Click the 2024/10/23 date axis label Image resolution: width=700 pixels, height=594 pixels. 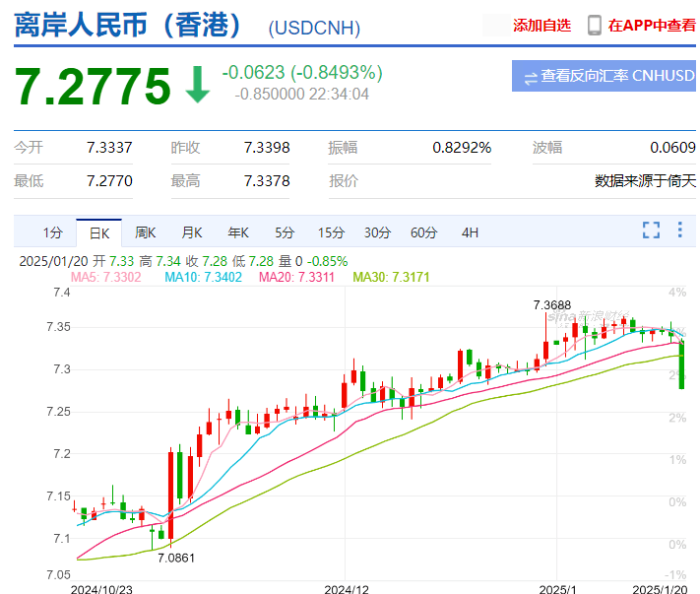(x=101, y=589)
